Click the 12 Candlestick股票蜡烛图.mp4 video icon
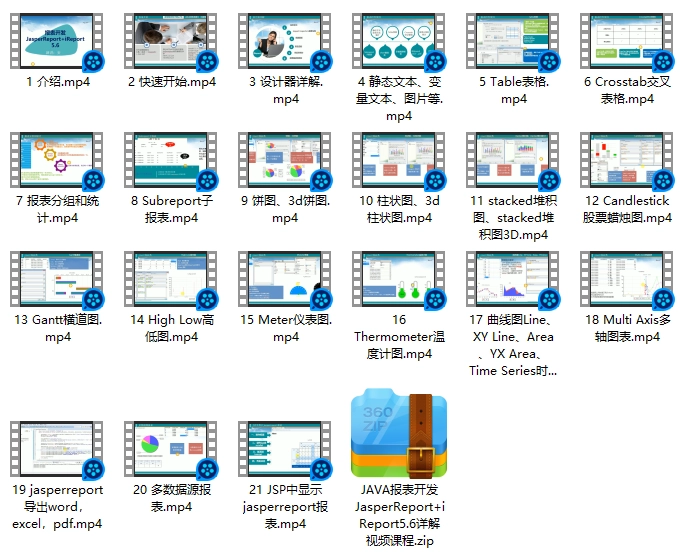This screenshot has height=553, width=687. 627,160
